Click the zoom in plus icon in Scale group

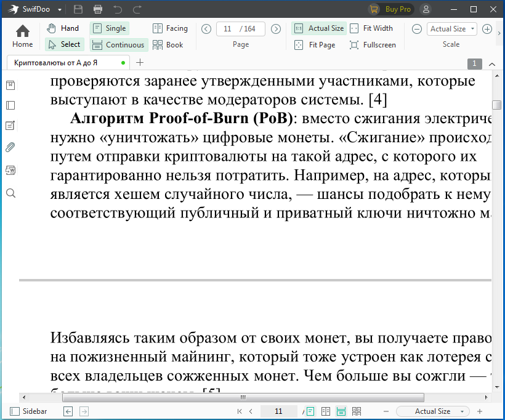pyautogui.click(x=487, y=29)
